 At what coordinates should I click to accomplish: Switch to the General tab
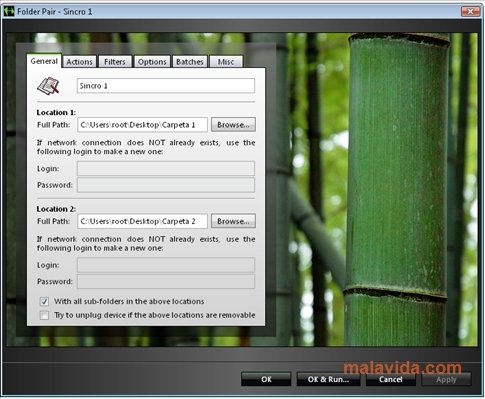(x=44, y=61)
